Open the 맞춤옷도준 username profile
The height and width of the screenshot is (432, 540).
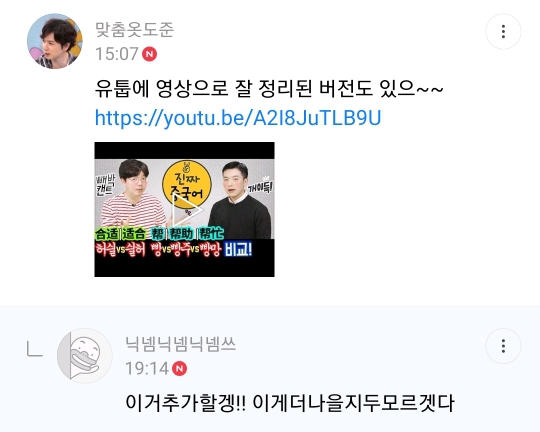coord(134,30)
